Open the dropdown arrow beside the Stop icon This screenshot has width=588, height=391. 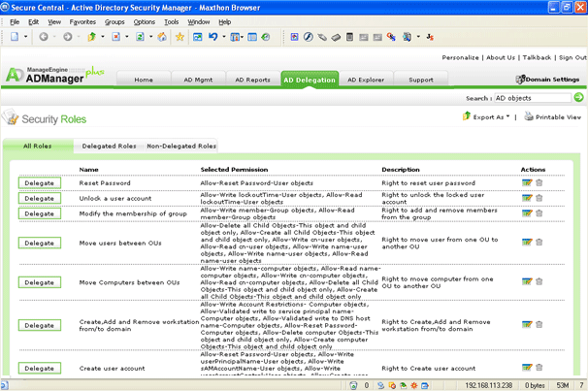(127, 37)
